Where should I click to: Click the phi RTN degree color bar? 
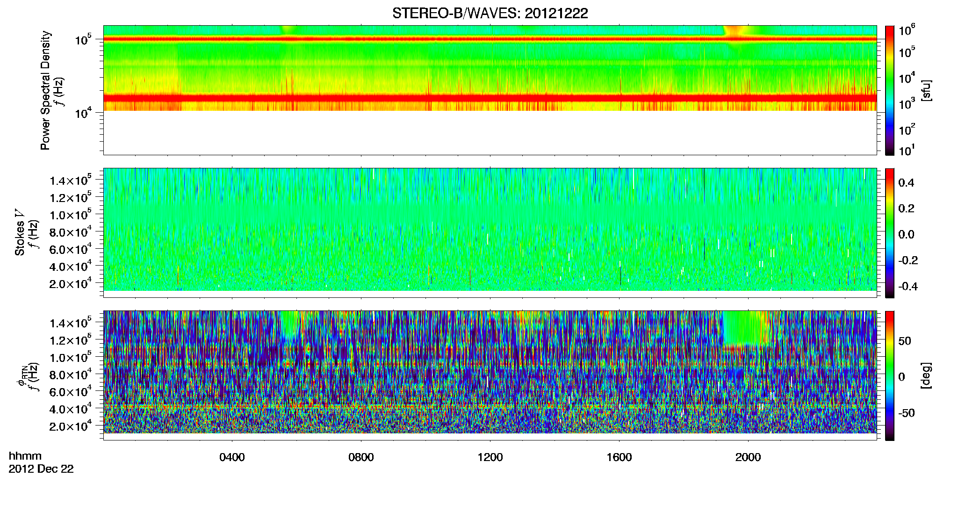click(x=890, y=375)
